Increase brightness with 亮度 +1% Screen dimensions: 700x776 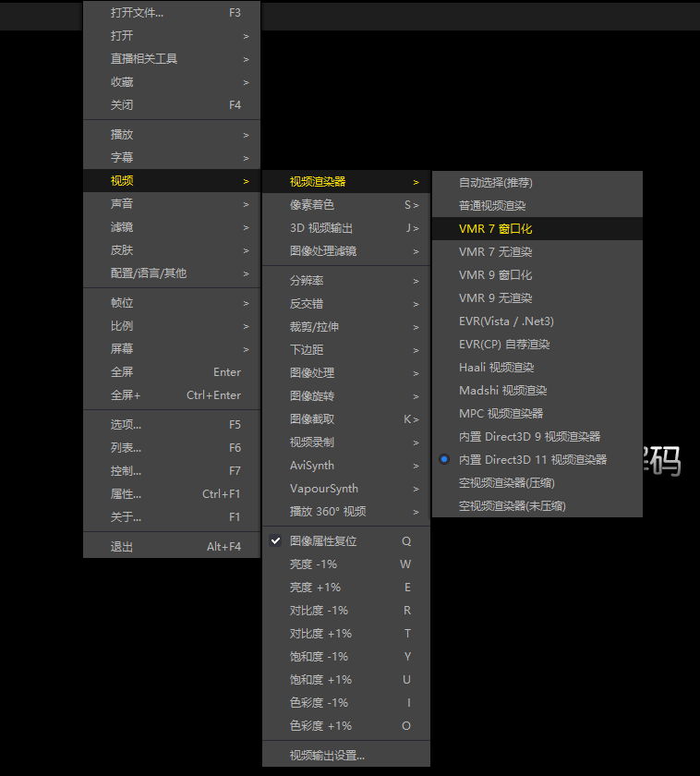click(315, 588)
